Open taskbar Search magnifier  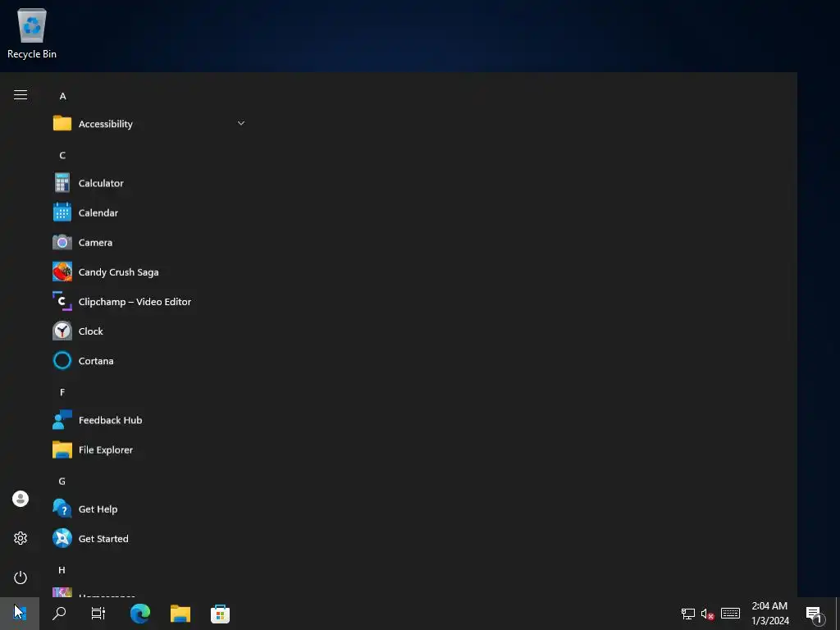point(59,614)
